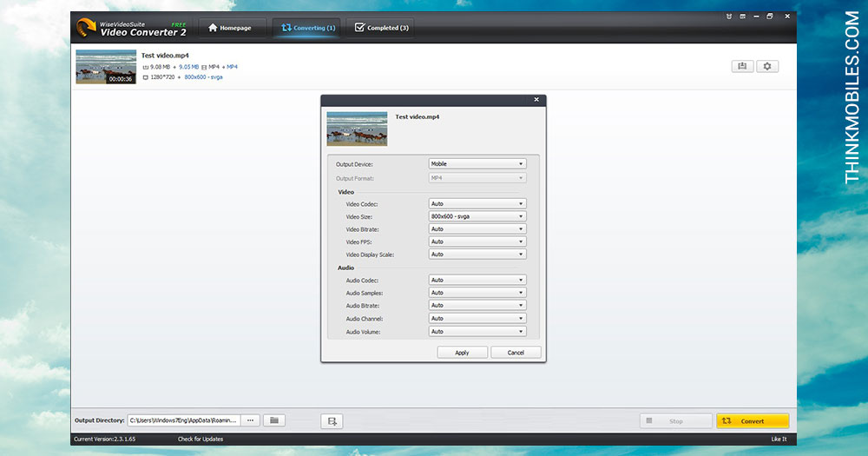Screen dimensions: 868x456
Task: Cancel the video settings dialog
Action: pyautogui.click(x=516, y=353)
